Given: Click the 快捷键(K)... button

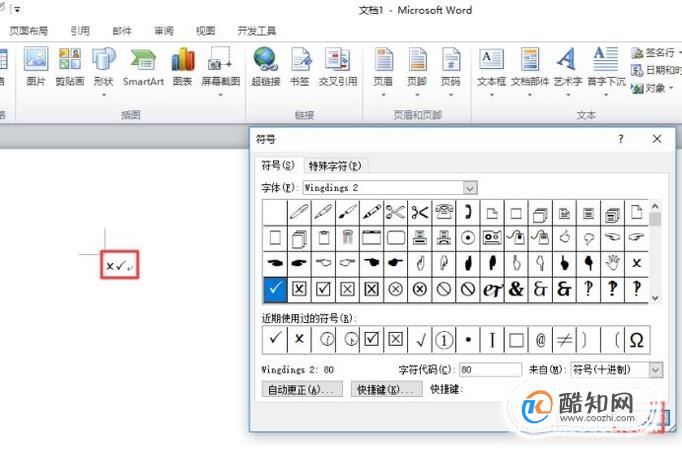Looking at the screenshot, I should 386,389.
